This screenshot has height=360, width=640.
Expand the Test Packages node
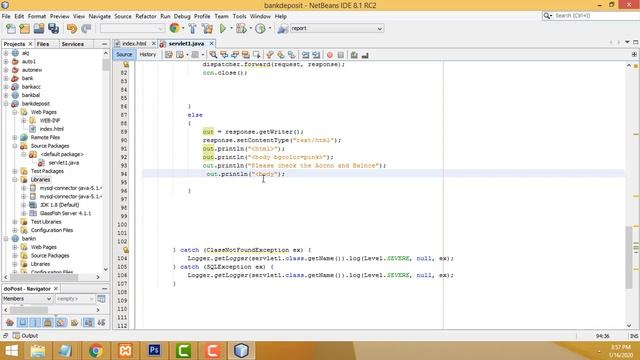tap(15, 171)
